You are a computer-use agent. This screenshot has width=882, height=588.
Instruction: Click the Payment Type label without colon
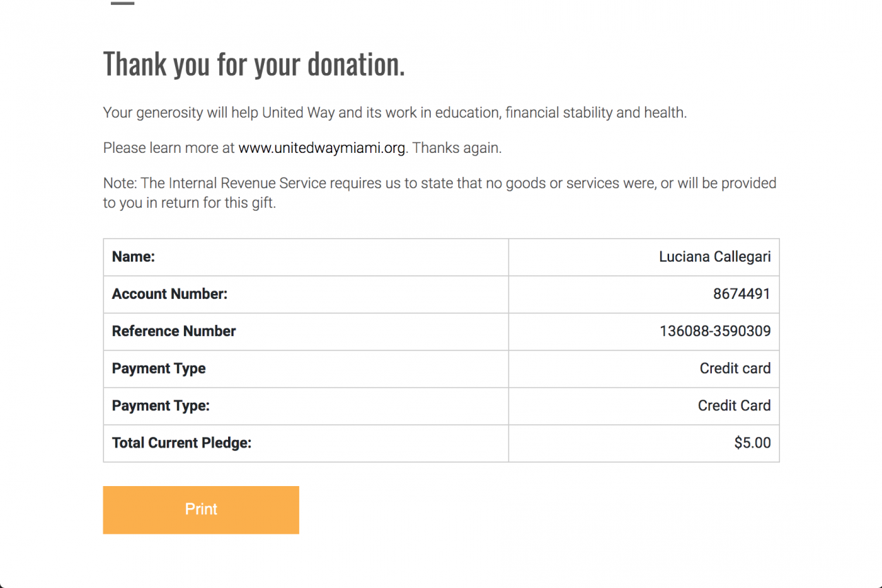coord(158,368)
